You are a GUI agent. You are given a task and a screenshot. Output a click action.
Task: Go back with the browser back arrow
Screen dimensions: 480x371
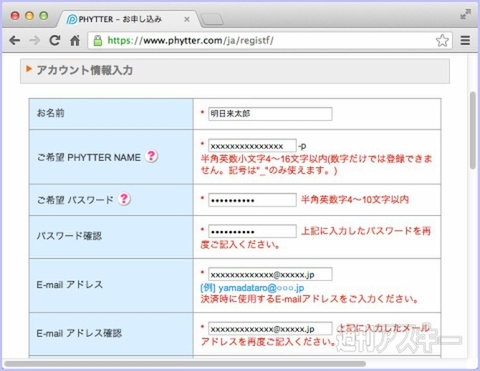click(x=15, y=41)
